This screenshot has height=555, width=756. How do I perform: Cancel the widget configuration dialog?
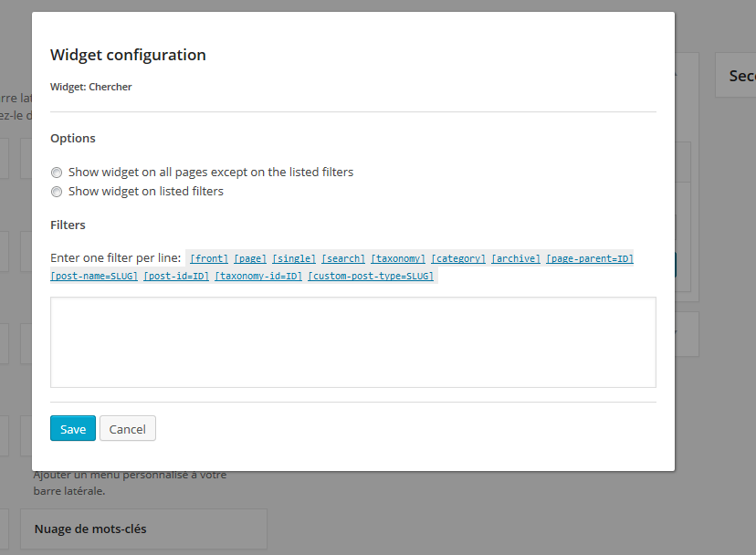coord(128,428)
